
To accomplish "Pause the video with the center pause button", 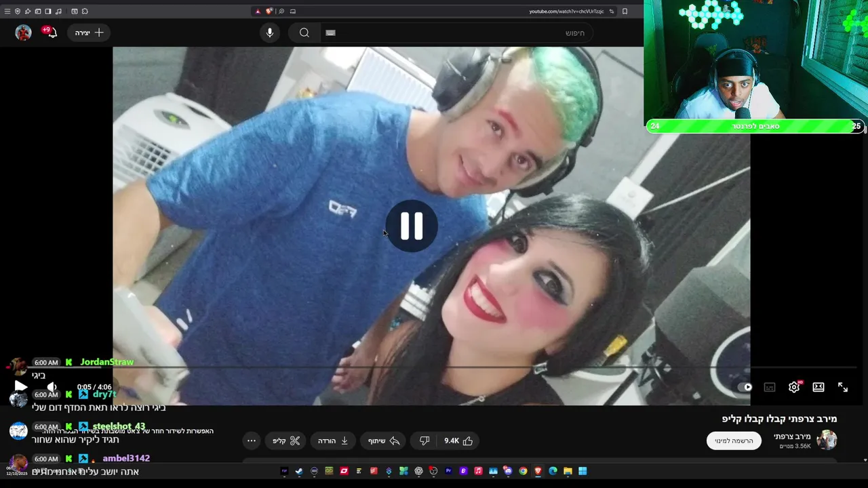I will coord(412,226).
